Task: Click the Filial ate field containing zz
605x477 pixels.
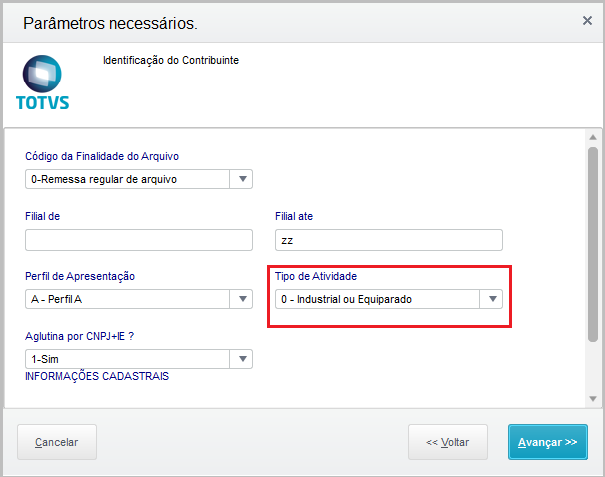Action: 388,240
